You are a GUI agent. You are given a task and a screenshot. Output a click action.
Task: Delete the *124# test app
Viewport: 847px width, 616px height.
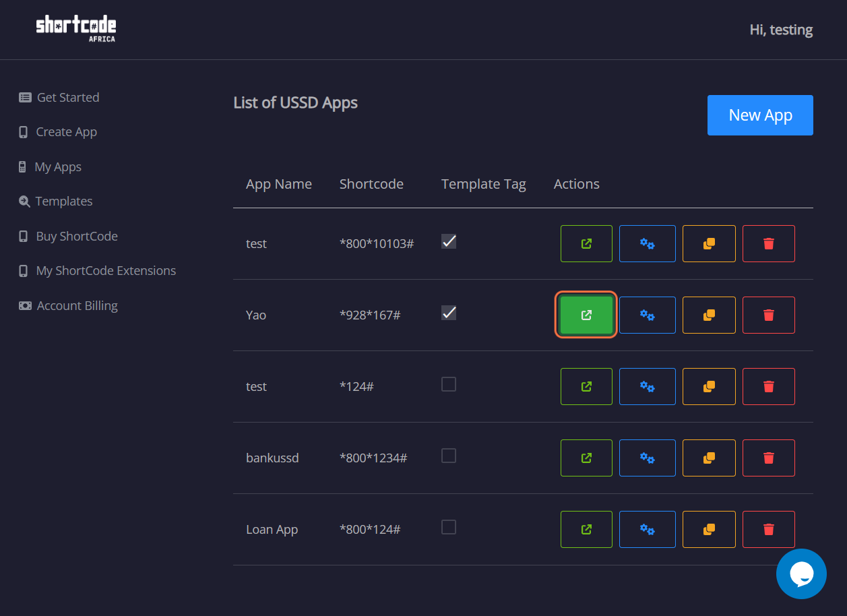pos(769,386)
